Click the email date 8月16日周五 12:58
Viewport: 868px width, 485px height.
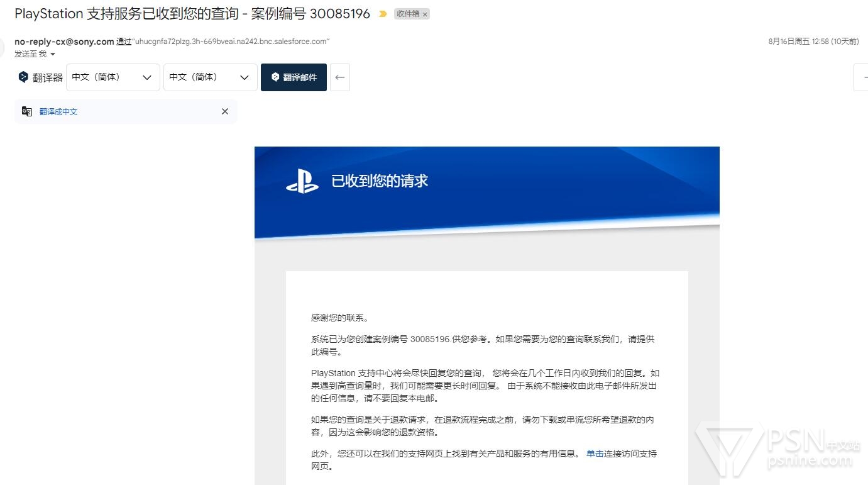point(813,42)
